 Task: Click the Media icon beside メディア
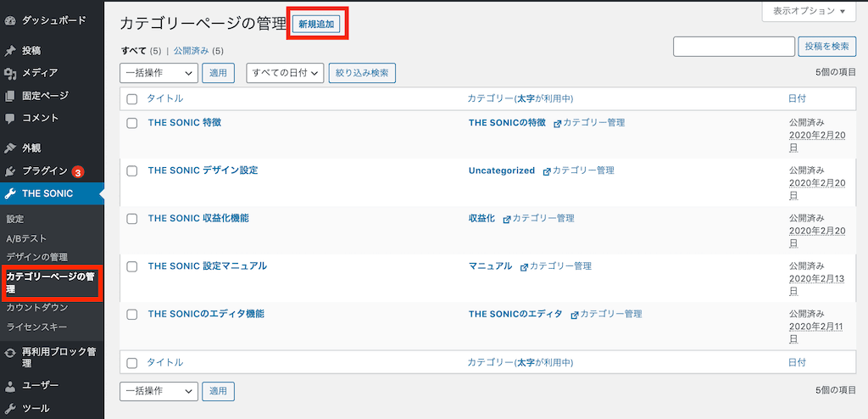click(9, 73)
